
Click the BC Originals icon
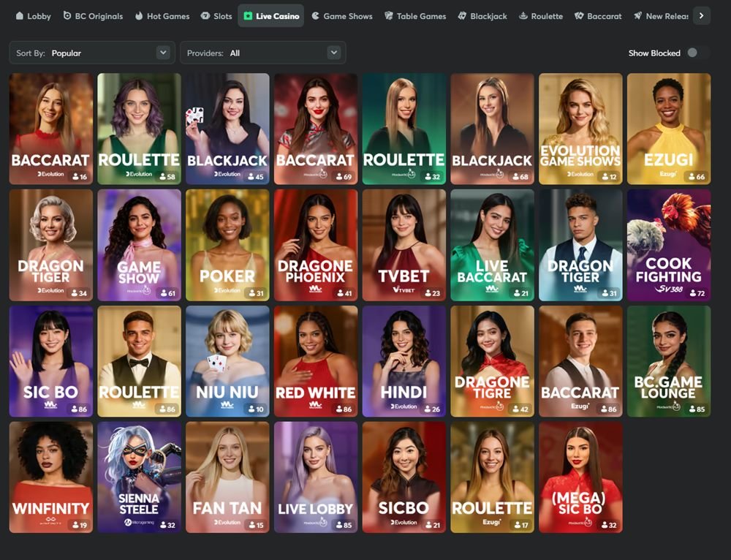point(67,16)
